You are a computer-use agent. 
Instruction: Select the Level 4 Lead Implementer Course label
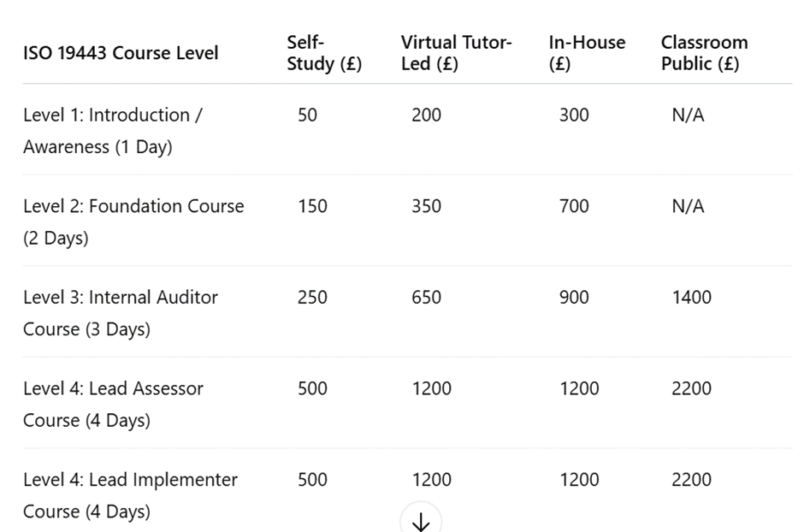[x=130, y=495]
